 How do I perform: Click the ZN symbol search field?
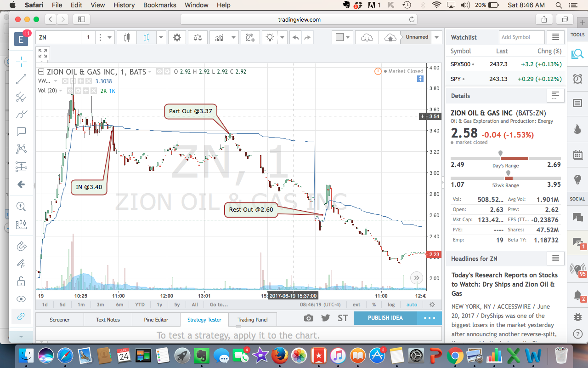[x=58, y=37]
